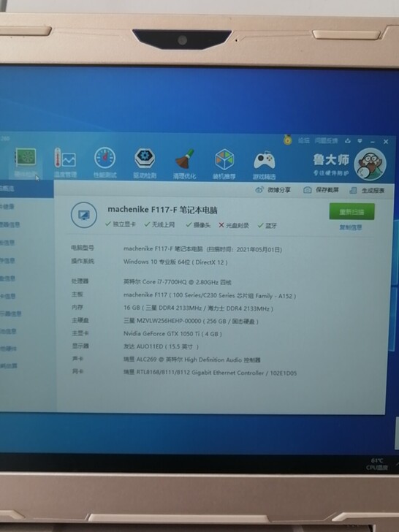399x532 pixels.
Task: Click the gold medal icon in title bar
Action: click(288, 140)
